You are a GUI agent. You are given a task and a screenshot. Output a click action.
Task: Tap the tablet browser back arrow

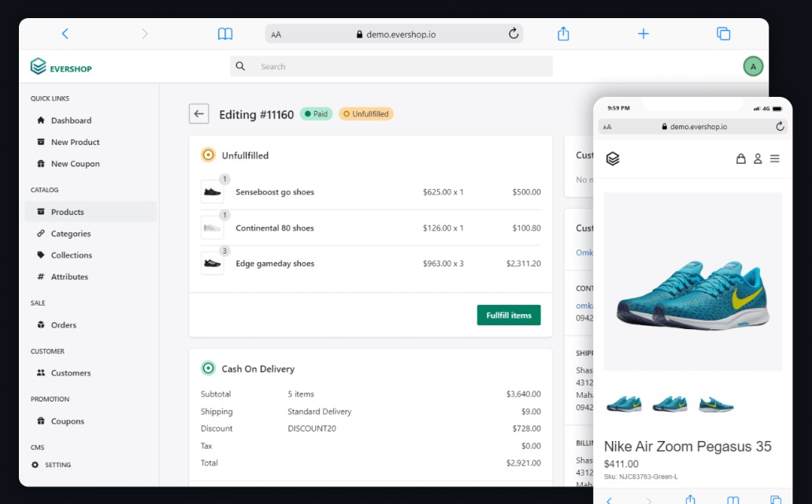65,34
